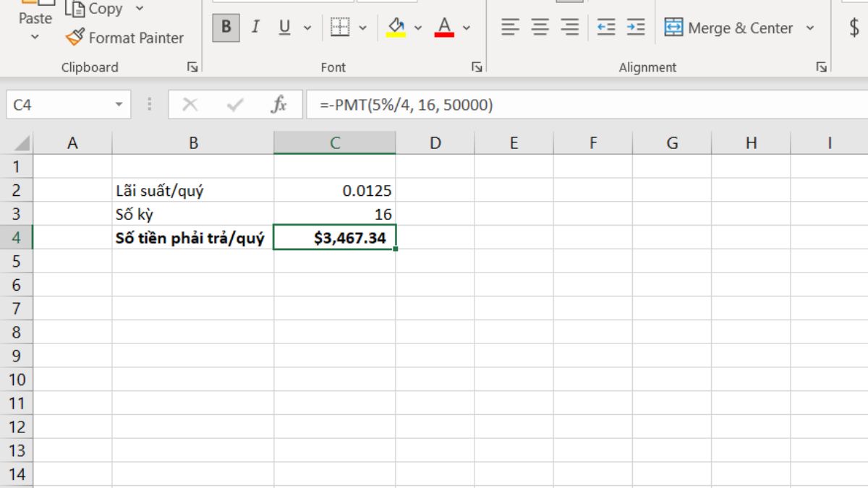This screenshot has width=868, height=488.
Task: Select column G header
Action: click(x=672, y=143)
